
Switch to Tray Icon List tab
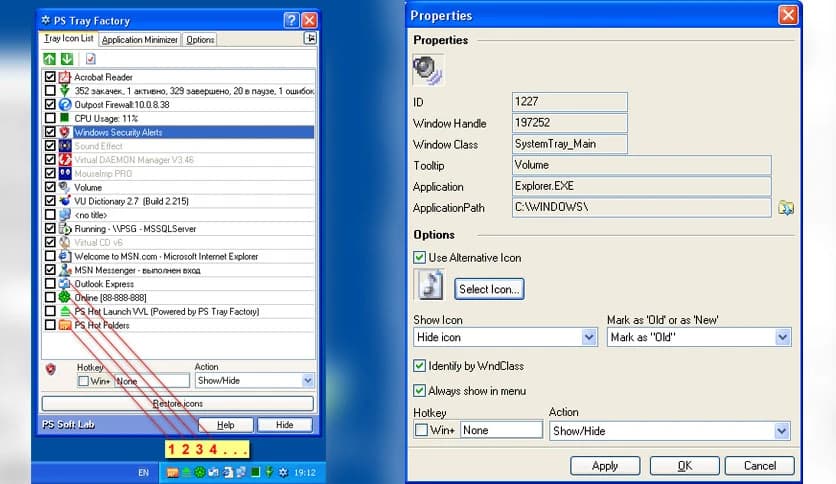(x=69, y=38)
